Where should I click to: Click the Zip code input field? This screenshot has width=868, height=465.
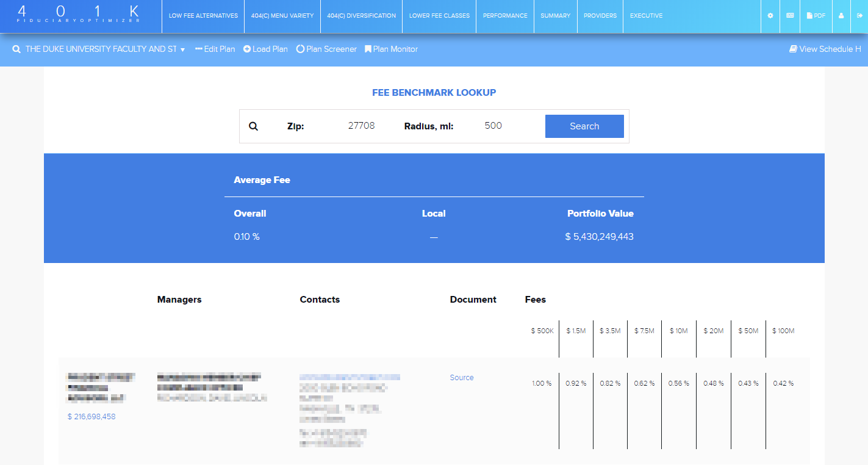coord(361,126)
